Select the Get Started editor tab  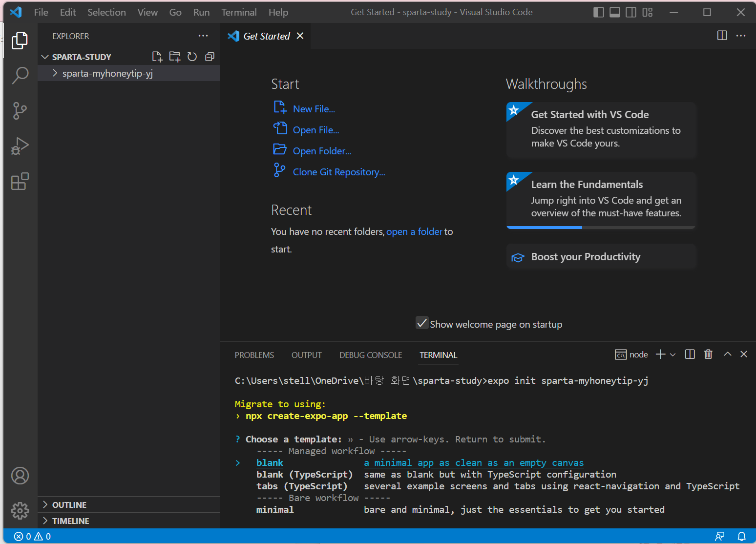pyautogui.click(x=266, y=36)
